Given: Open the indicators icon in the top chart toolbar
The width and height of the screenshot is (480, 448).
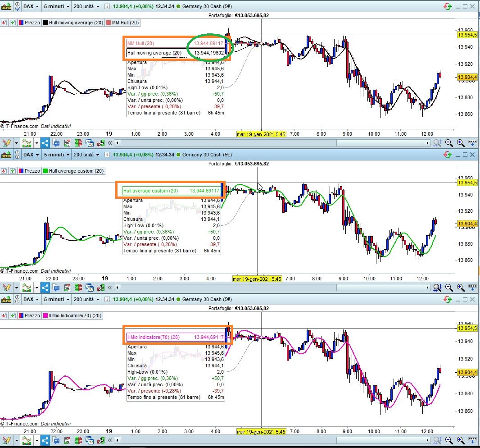Looking at the screenshot, I should [x=27, y=143].
